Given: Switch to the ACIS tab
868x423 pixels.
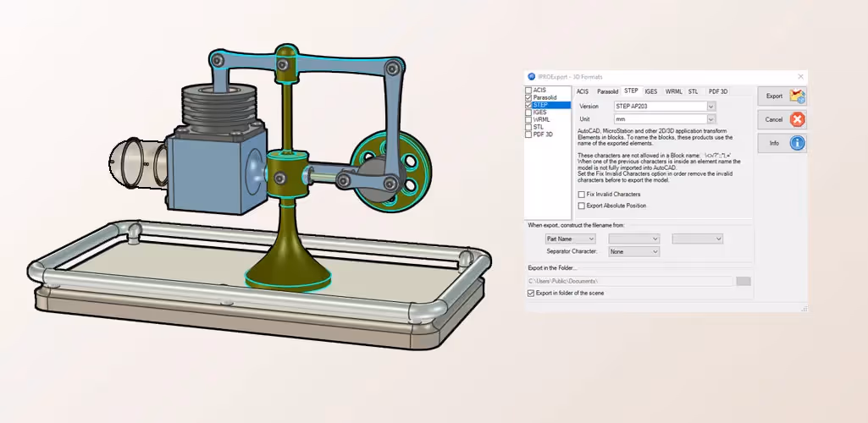Looking at the screenshot, I should pyautogui.click(x=583, y=91).
